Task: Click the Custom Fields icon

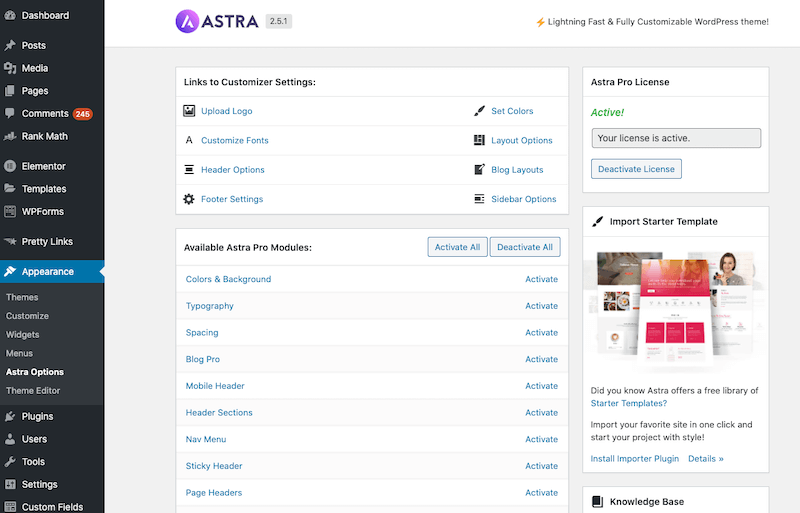Action: point(10,507)
